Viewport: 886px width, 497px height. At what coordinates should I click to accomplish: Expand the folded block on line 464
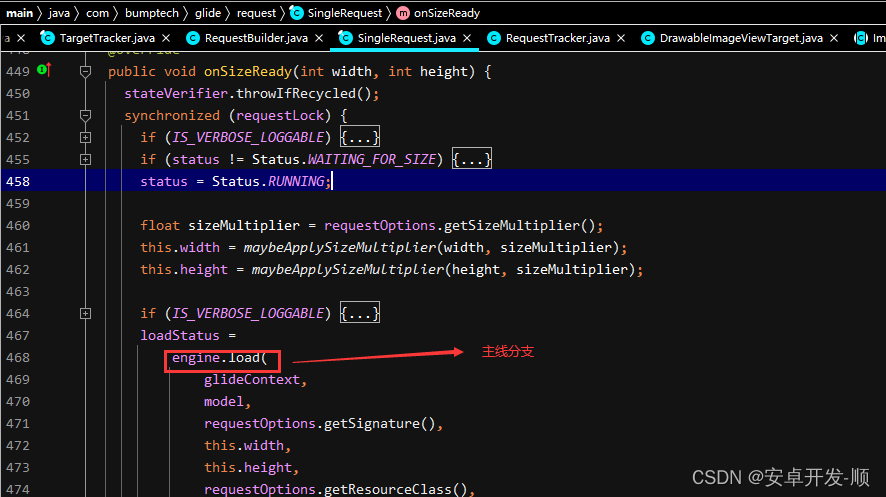86,313
